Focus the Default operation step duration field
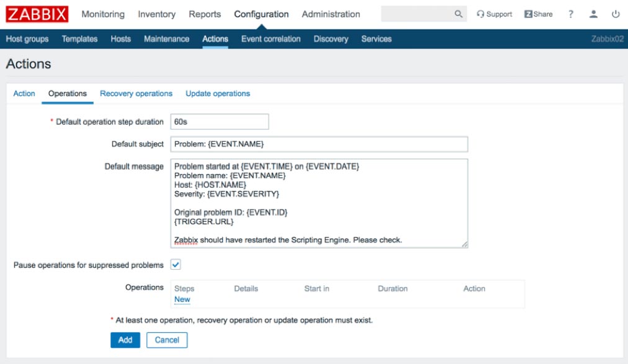Image resolution: width=628 pixels, height=364 pixels. [220, 122]
